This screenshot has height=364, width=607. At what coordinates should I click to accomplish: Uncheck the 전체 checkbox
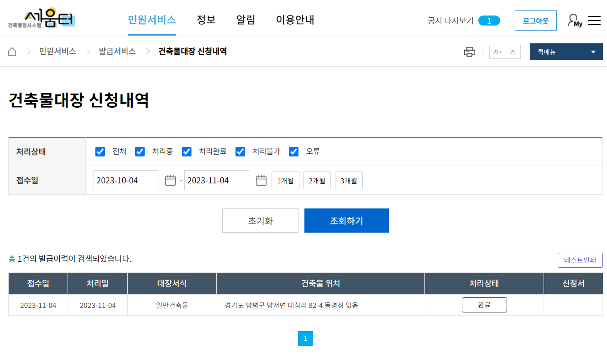click(100, 151)
